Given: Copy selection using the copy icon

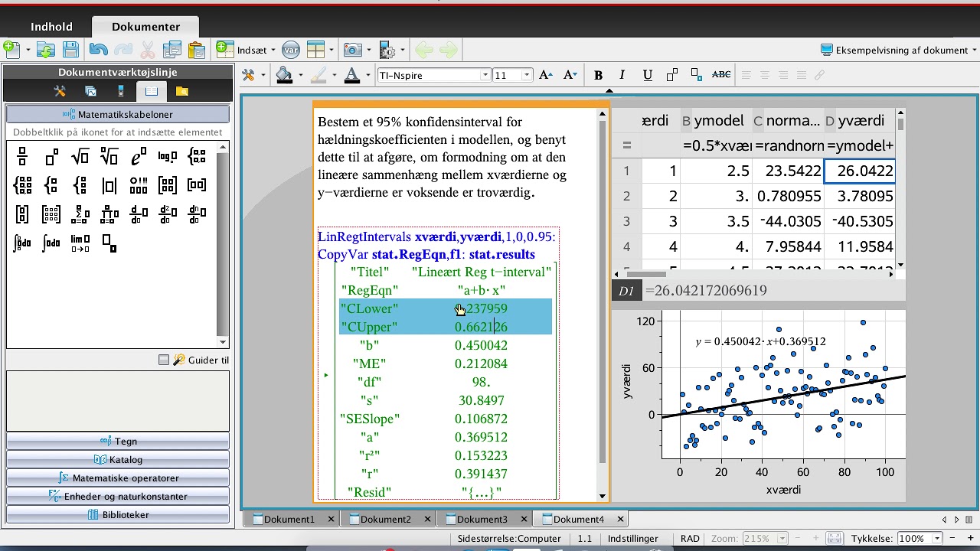Looking at the screenshot, I should point(172,50).
